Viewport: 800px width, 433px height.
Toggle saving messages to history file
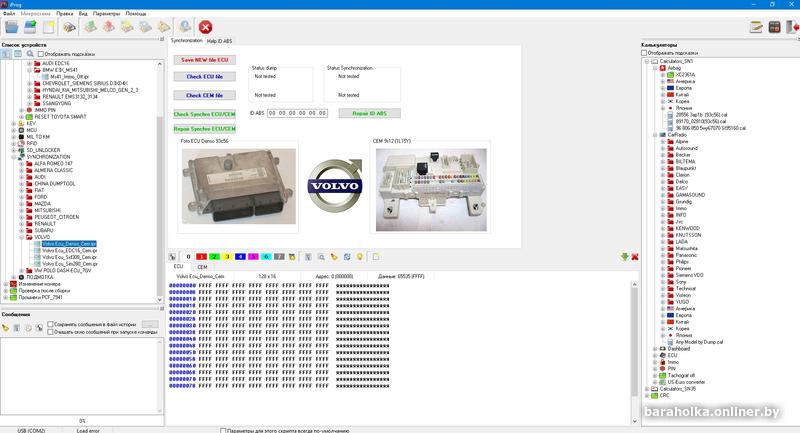click(51, 324)
